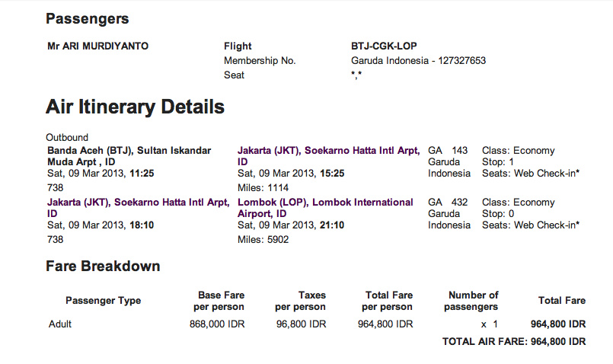Image resolution: width=613 pixels, height=364 pixels.
Task: Click the 11:25 departure time
Action: 142,174
